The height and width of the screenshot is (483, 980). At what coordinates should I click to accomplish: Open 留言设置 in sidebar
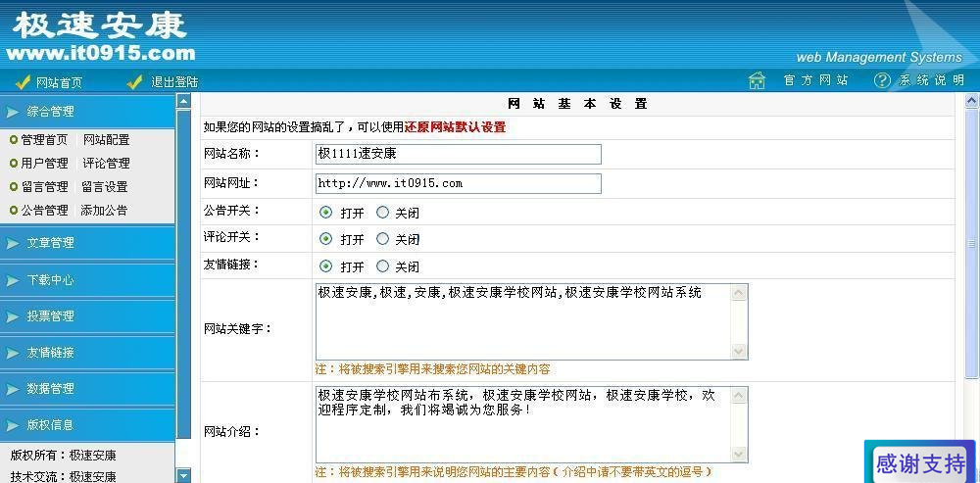(105, 187)
